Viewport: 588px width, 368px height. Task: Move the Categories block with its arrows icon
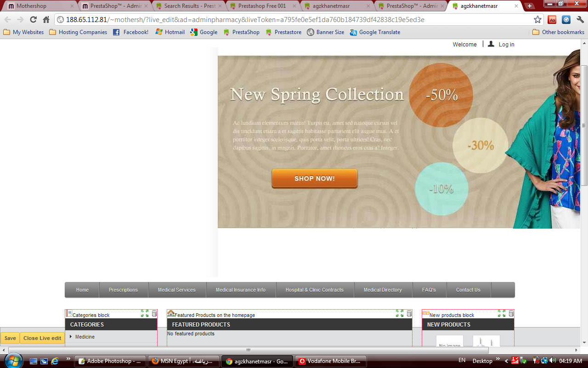[145, 313]
